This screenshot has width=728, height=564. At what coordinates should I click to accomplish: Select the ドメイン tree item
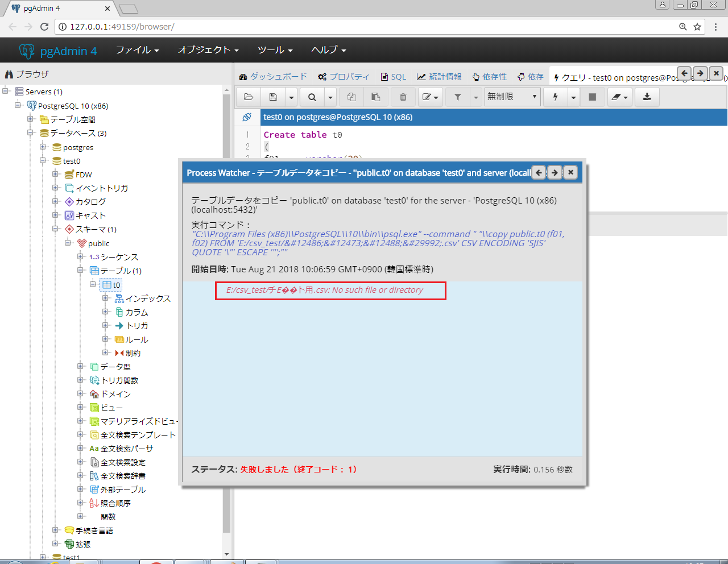116,394
